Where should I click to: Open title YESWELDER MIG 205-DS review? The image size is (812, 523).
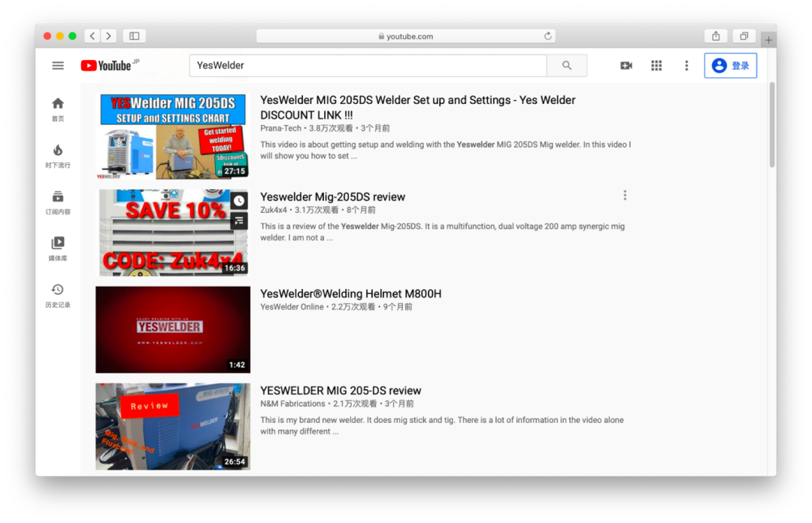[341, 391]
